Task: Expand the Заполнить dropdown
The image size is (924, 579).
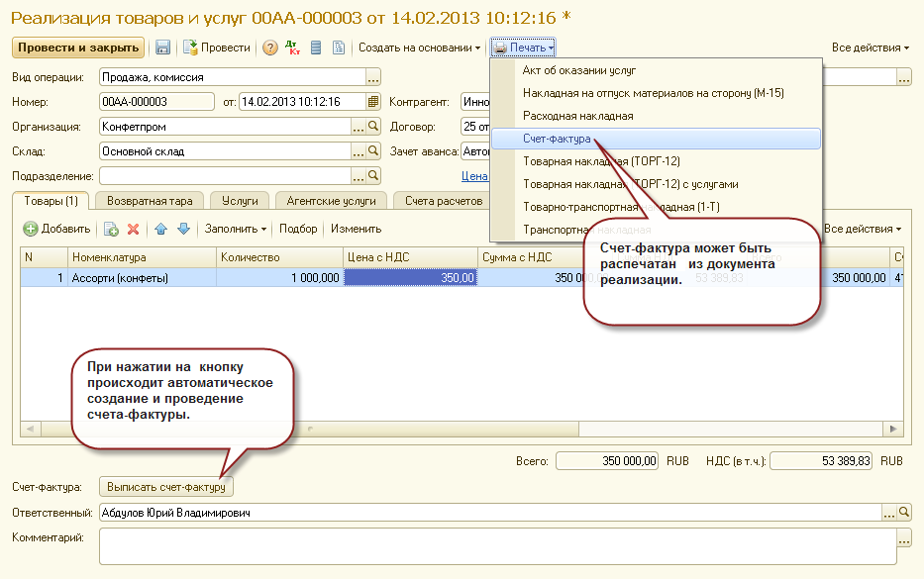Action: (x=235, y=229)
